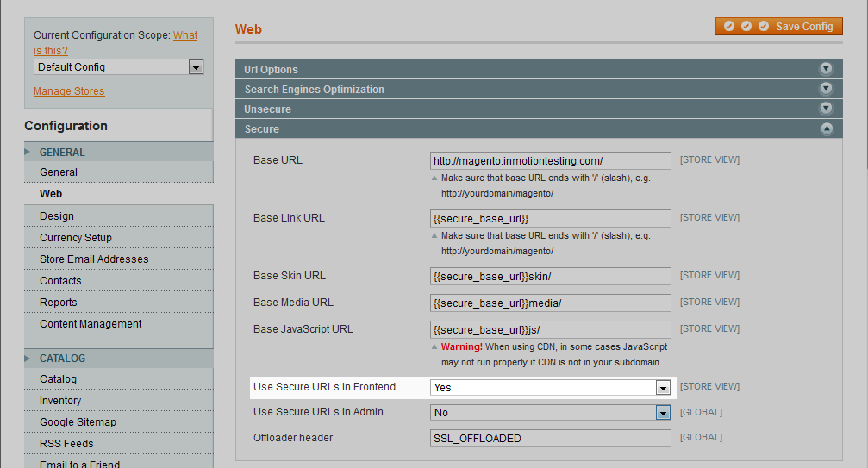Open the Google Sitemap tab
868x468 pixels.
click(x=78, y=422)
